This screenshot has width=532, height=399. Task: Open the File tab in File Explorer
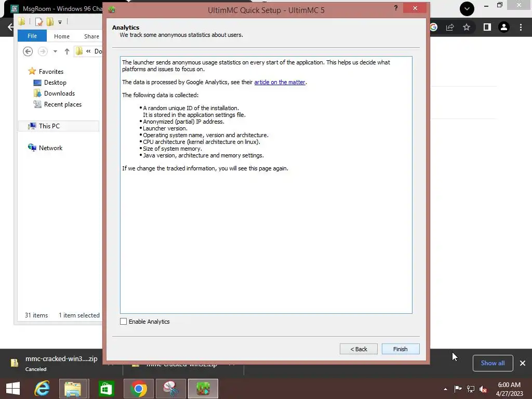tap(32, 36)
